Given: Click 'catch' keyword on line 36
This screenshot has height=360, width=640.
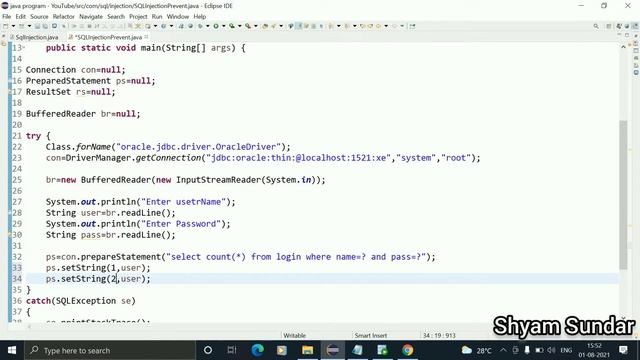Looking at the screenshot, I should [x=38, y=301].
